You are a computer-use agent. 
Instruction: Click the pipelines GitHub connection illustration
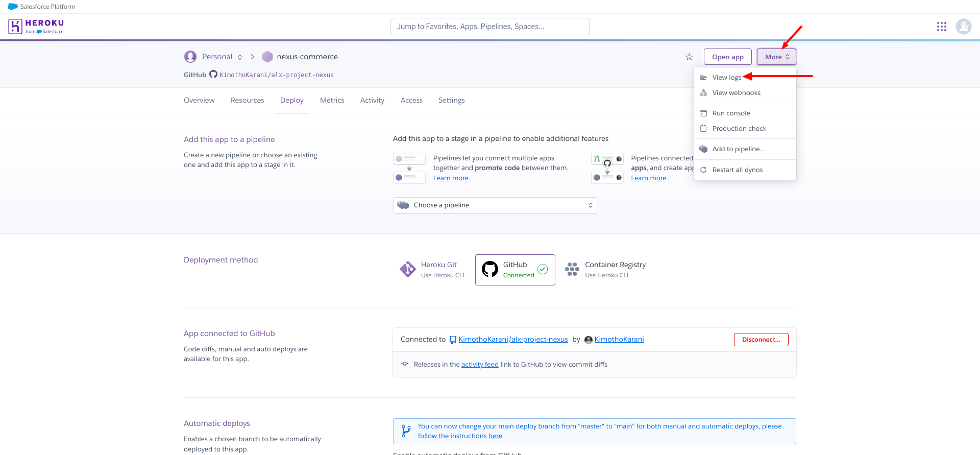point(607,168)
